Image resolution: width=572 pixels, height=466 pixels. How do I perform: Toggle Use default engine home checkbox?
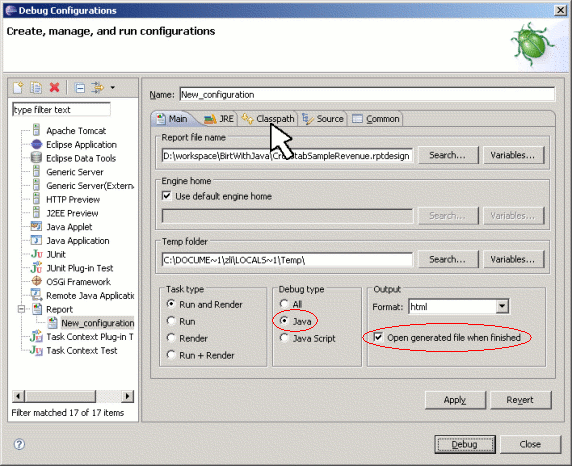[x=167, y=196]
